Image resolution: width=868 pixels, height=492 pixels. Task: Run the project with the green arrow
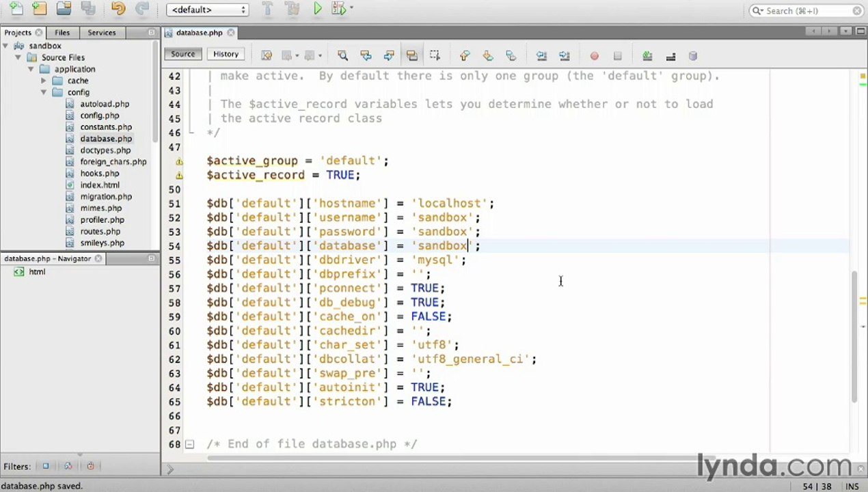pos(318,9)
